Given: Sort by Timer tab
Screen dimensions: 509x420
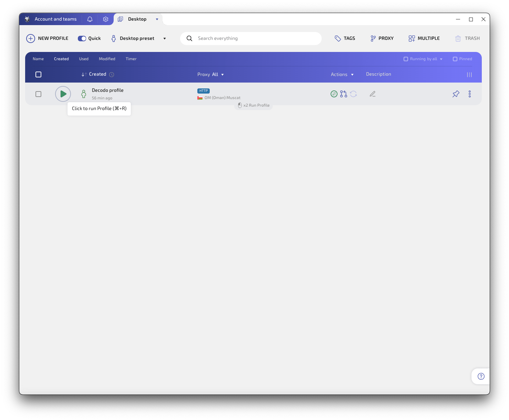Looking at the screenshot, I should point(131,59).
